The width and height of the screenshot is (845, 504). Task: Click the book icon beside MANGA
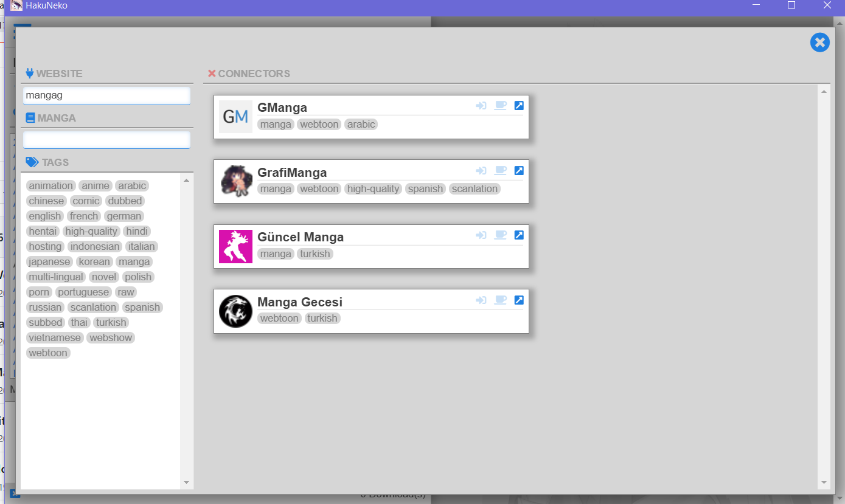tap(30, 117)
